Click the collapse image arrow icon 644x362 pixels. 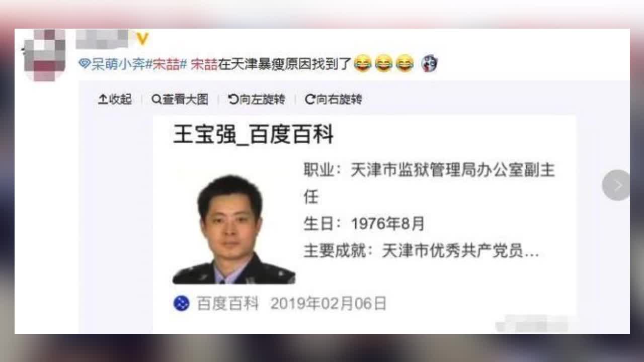[x=103, y=100]
